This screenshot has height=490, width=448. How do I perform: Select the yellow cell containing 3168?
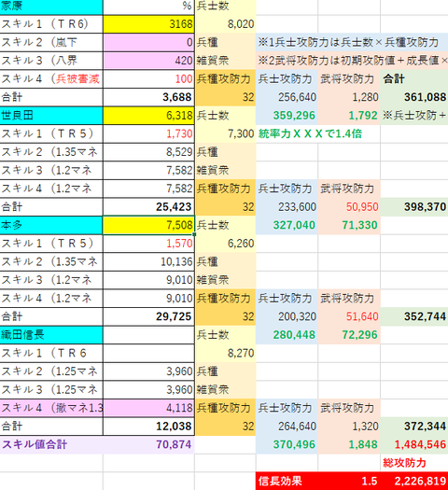148,24
